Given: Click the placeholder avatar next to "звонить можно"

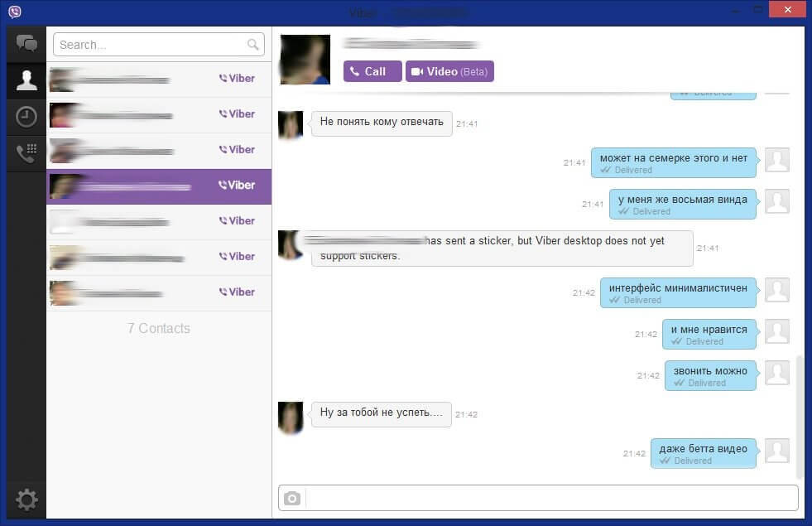Looking at the screenshot, I should coord(777,373).
